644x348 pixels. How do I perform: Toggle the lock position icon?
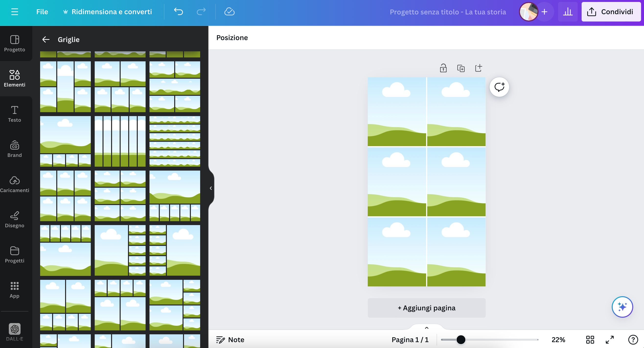443,68
